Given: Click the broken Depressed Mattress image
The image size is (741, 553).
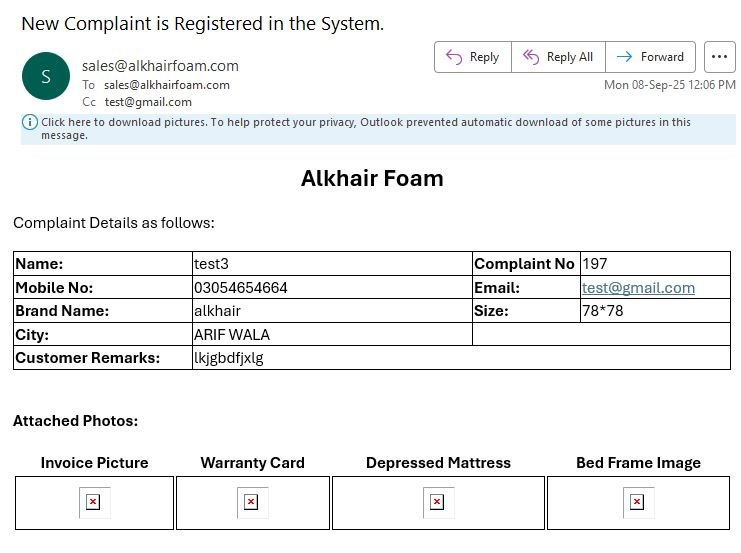Looking at the screenshot, I should (437, 502).
